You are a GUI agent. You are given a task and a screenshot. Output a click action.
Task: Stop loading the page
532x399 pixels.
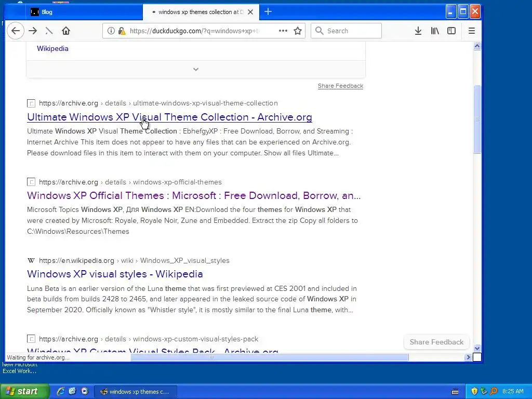49,31
